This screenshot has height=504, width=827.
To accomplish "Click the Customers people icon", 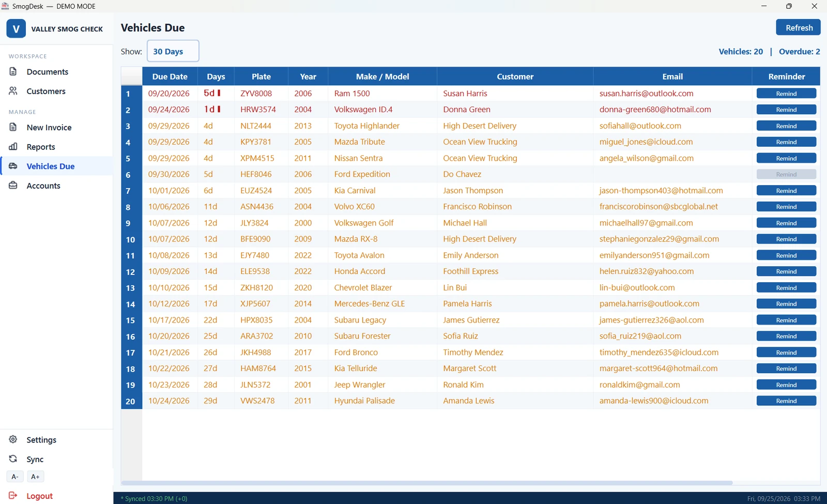I will pos(13,91).
